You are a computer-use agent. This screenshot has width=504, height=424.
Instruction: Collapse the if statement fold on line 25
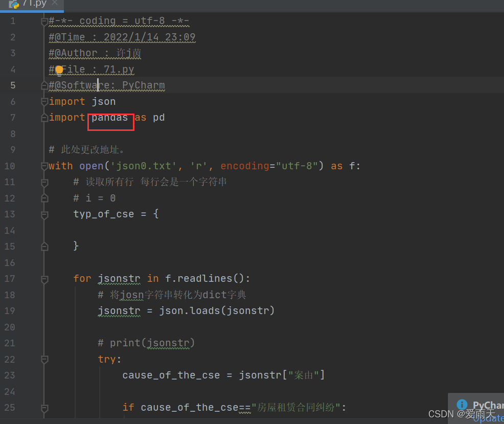pyautogui.click(x=44, y=408)
